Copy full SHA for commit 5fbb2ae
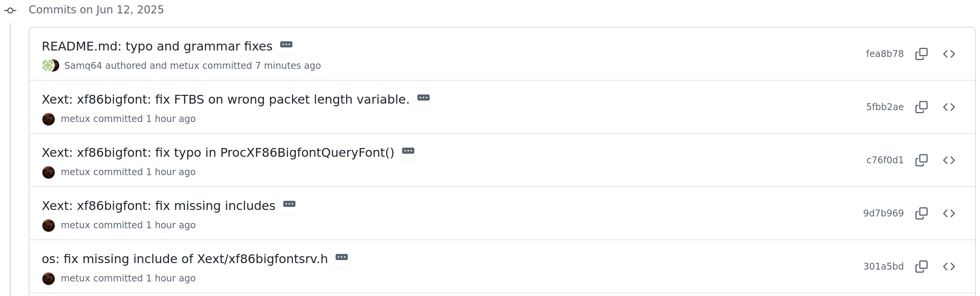980x296 pixels. point(922,107)
